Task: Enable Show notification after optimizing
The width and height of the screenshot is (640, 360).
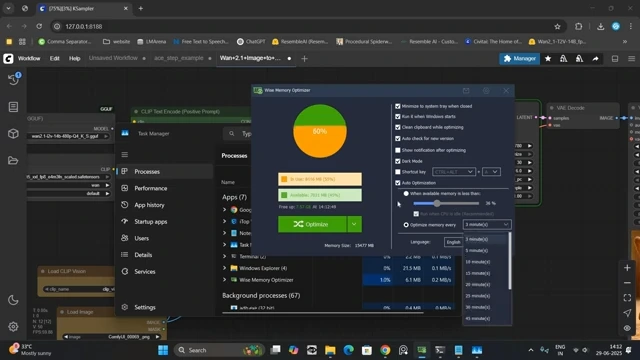Action: pos(398,150)
